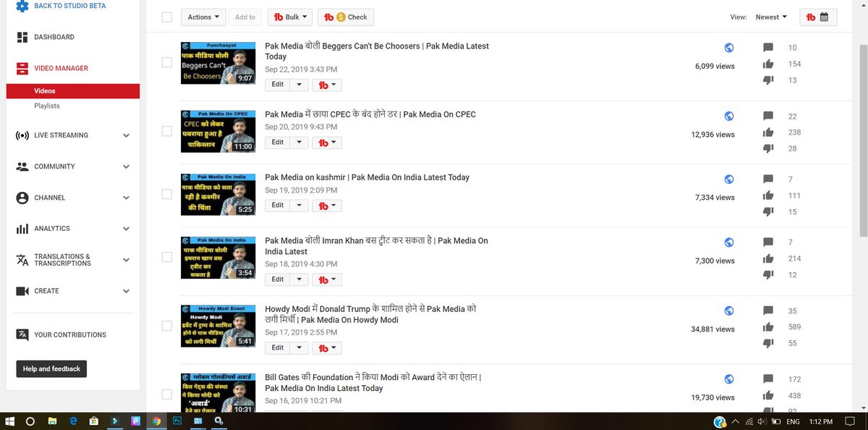Expand the Channel section chevron

click(x=126, y=198)
